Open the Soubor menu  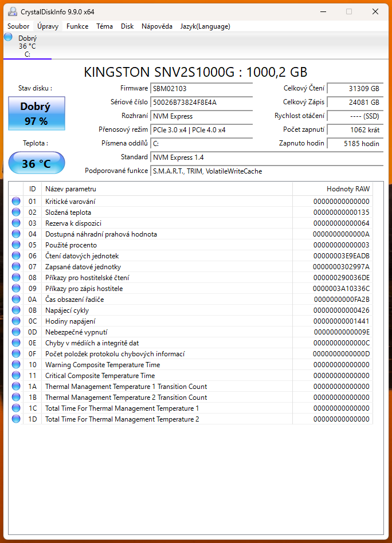pyautogui.click(x=18, y=26)
